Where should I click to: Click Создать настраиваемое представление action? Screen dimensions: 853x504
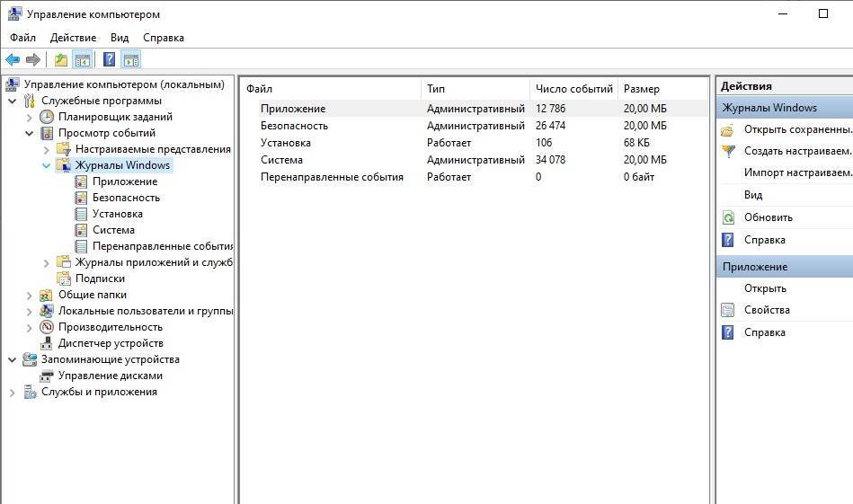[796, 151]
